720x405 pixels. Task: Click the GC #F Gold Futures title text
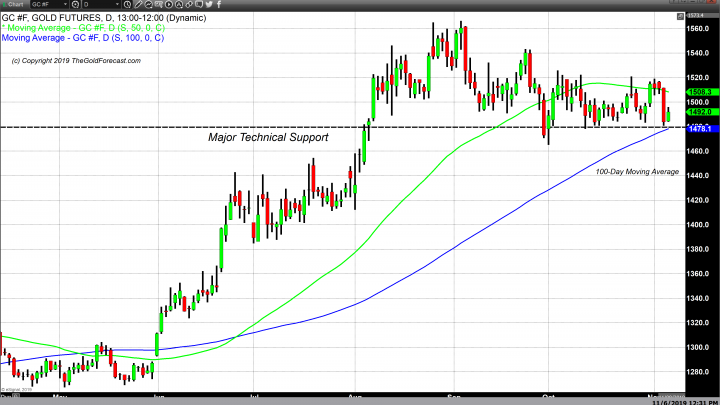tap(60, 16)
